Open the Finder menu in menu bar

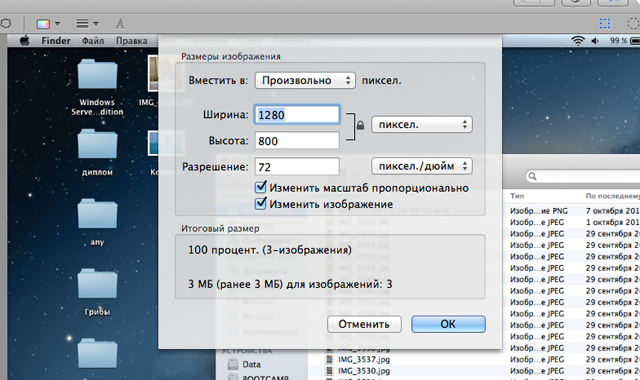(56, 41)
